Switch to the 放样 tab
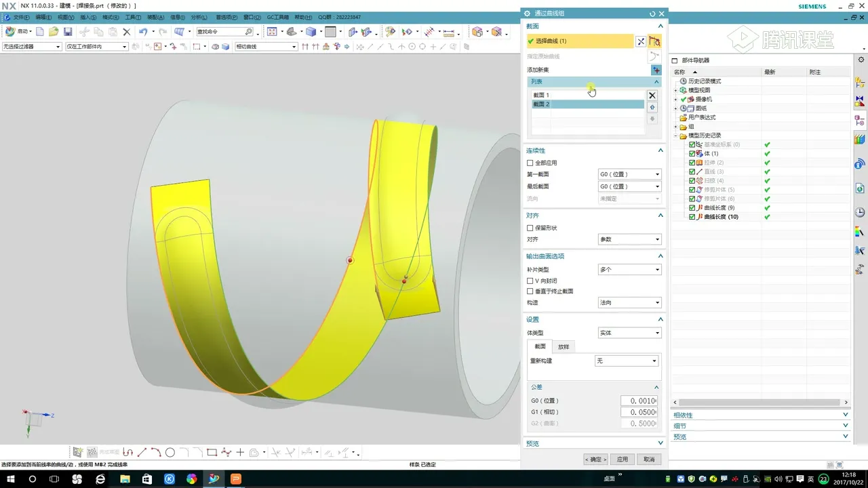Screen dimensions: 868x488 pyautogui.click(x=564, y=347)
